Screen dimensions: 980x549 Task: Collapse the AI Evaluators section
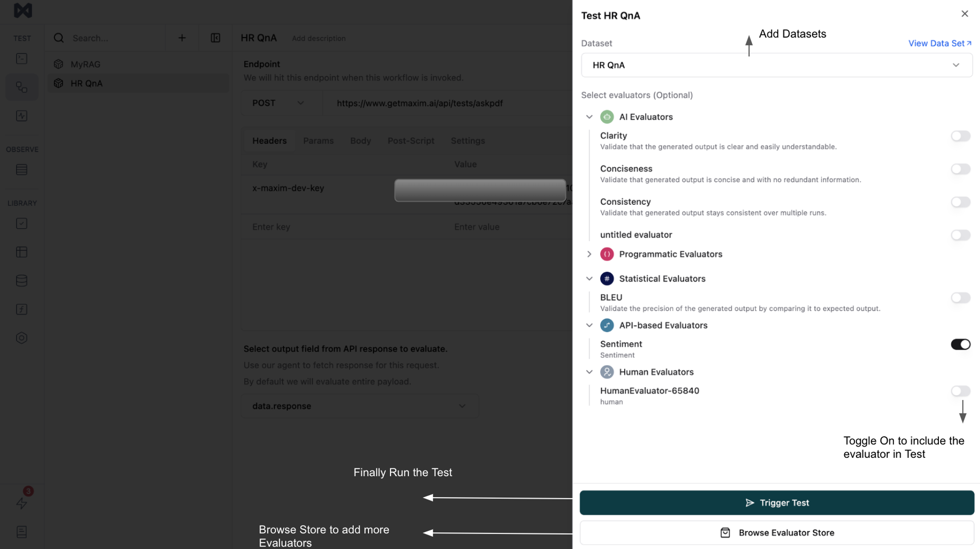(x=589, y=117)
